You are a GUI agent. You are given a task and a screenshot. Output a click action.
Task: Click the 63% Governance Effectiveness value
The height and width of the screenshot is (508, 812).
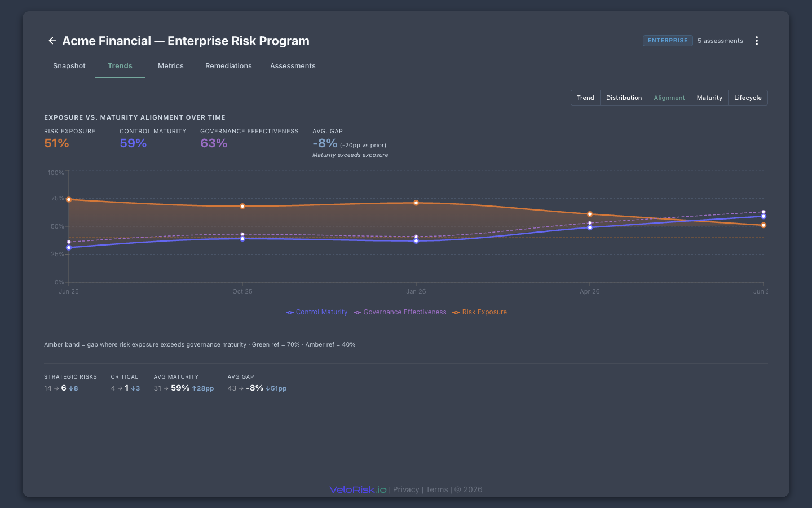pyautogui.click(x=214, y=143)
